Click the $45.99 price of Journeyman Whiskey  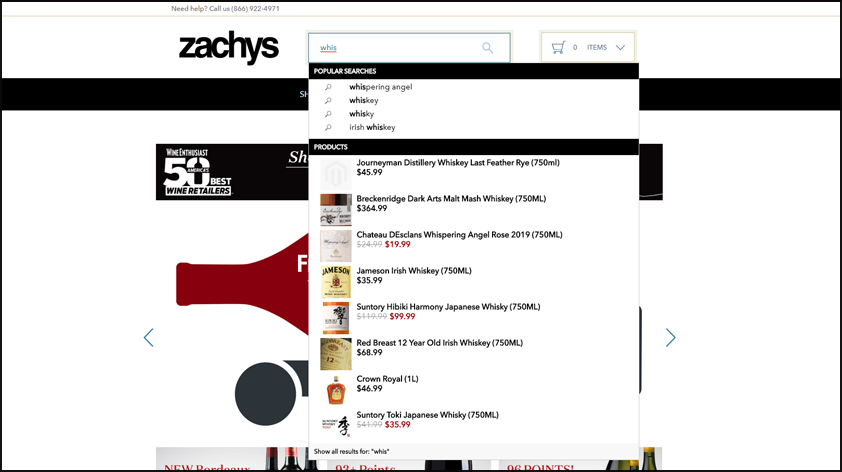[369, 172]
